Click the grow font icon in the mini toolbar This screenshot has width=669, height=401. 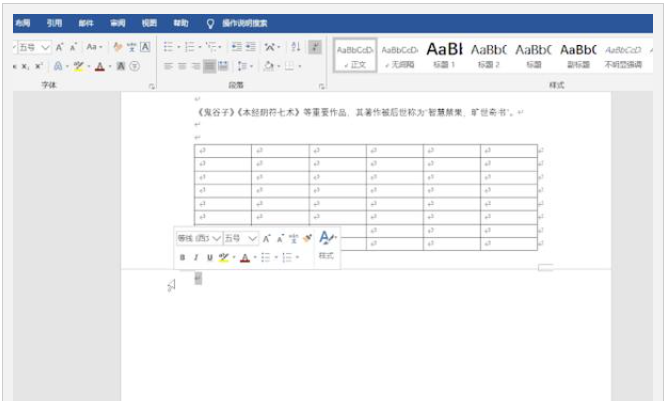[267, 239]
